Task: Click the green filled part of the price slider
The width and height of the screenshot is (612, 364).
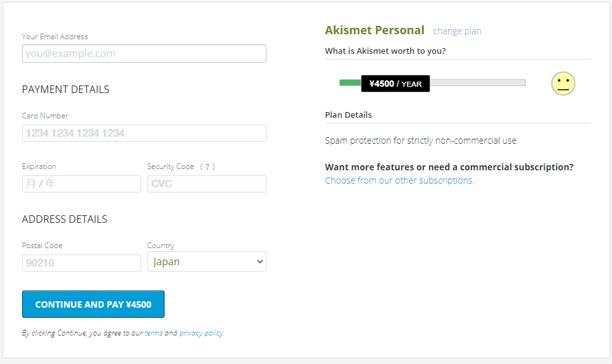Action: tap(349, 83)
